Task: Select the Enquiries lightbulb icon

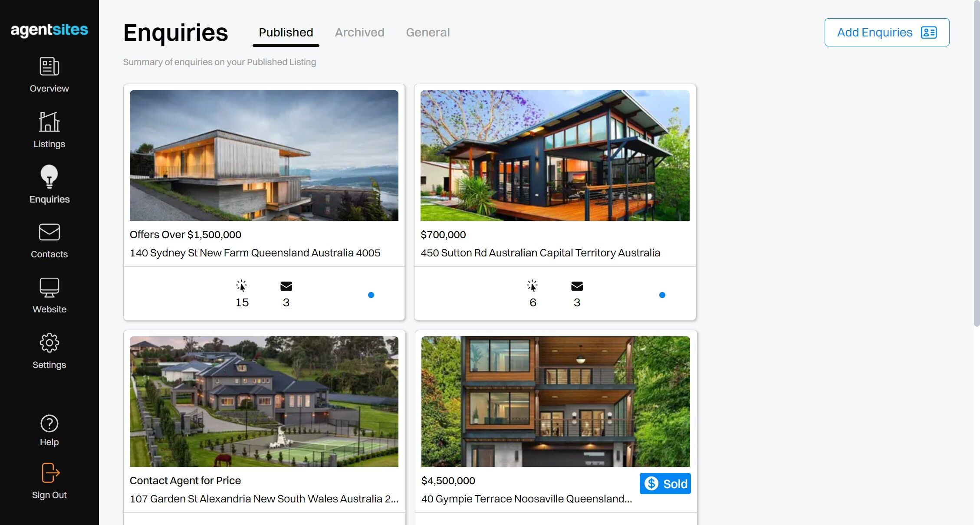Action: 49,177
